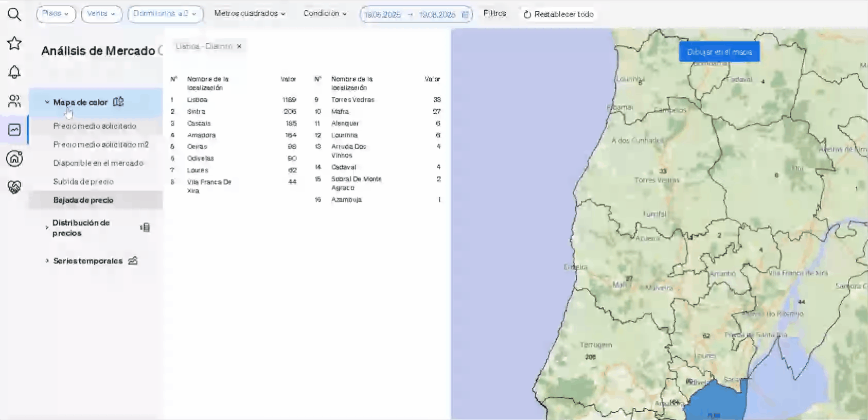Select Subida de precio menu item
Viewport: 868px width, 420px height.
point(83,182)
